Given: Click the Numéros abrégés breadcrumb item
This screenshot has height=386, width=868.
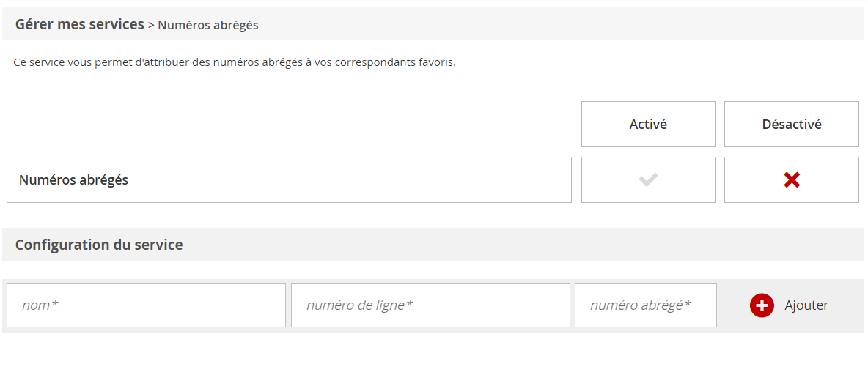Looking at the screenshot, I should [208, 25].
